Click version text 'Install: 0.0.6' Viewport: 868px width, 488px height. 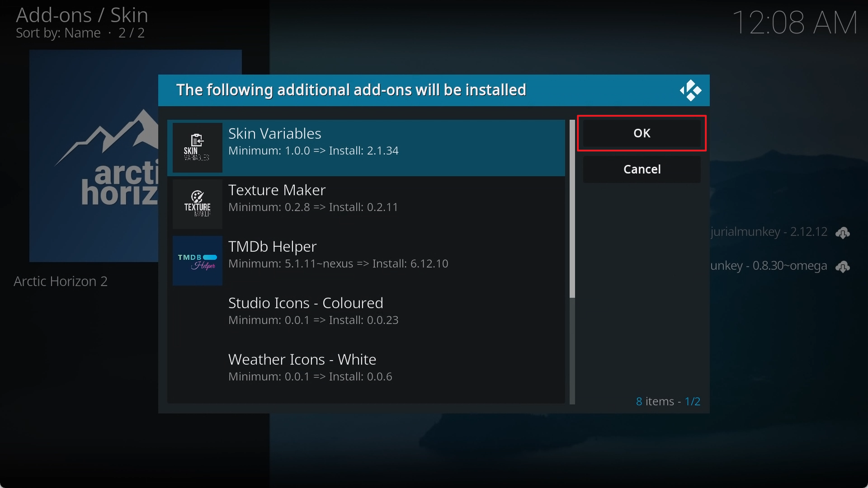pyautogui.click(x=361, y=377)
